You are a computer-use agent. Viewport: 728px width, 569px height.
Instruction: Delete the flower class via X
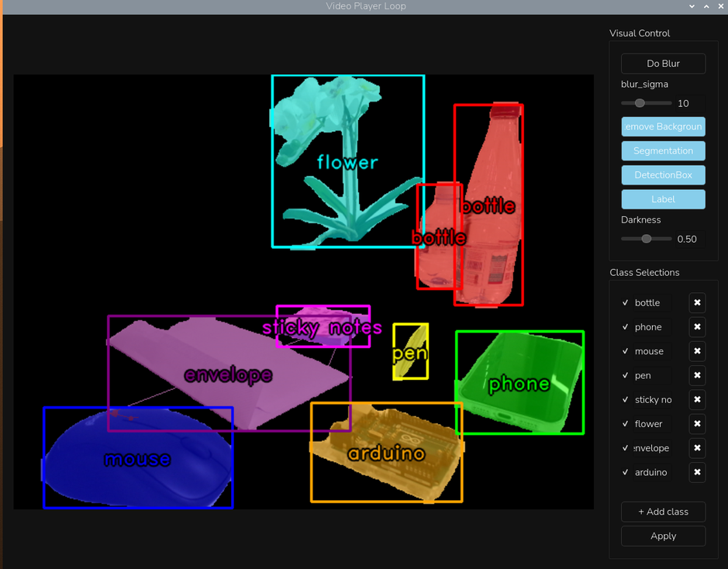coord(697,424)
